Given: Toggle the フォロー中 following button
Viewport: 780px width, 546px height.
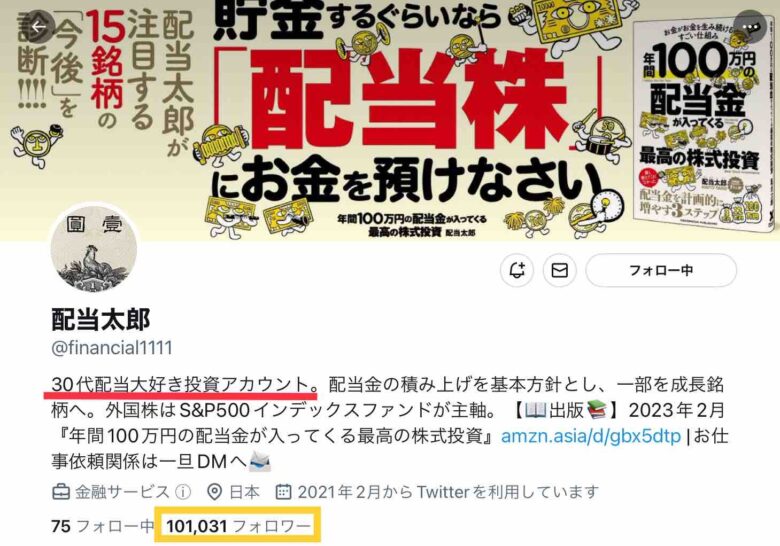Looking at the screenshot, I should coord(661,270).
